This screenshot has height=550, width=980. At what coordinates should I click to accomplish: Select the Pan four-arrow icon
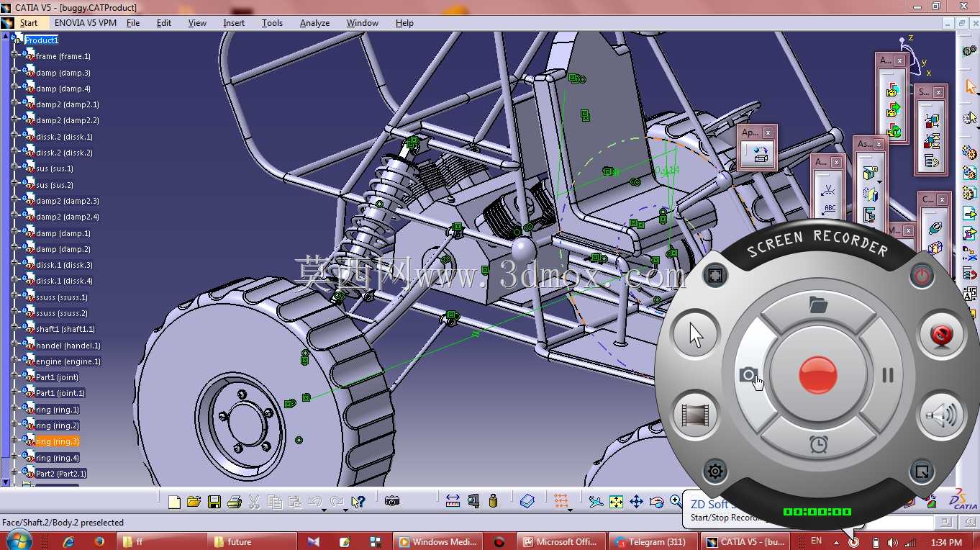636,502
